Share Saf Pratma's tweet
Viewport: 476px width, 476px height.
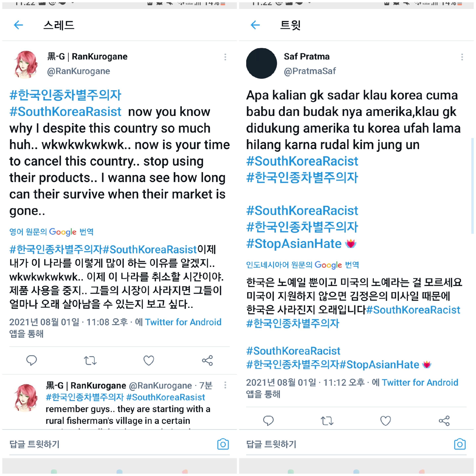(444, 421)
